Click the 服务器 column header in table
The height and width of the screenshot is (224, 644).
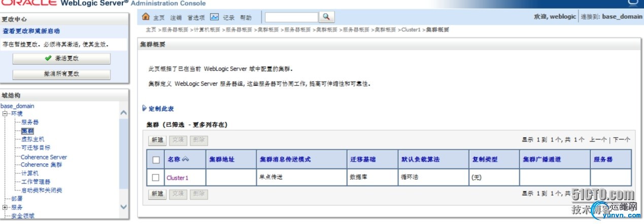coord(603,159)
